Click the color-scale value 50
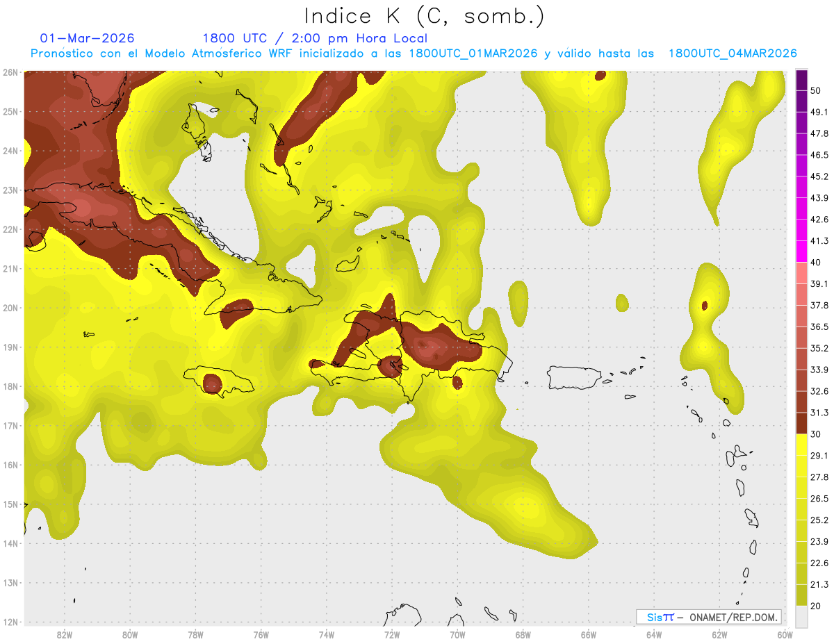Image resolution: width=834 pixels, height=644 pixels. pyautogui.click(x=816, y=91)
